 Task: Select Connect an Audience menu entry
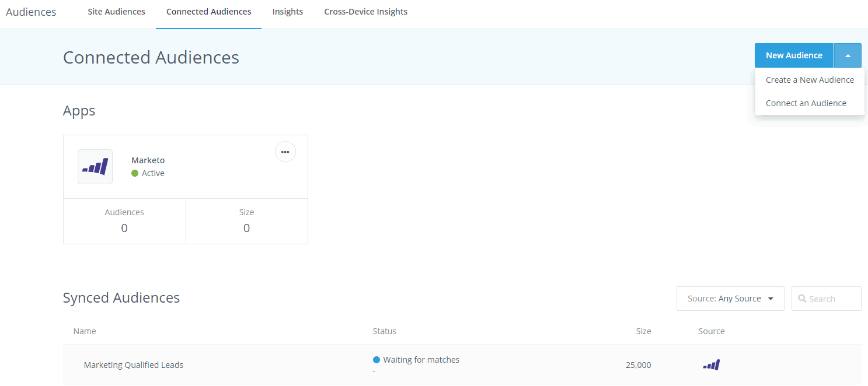pos(806,103)
